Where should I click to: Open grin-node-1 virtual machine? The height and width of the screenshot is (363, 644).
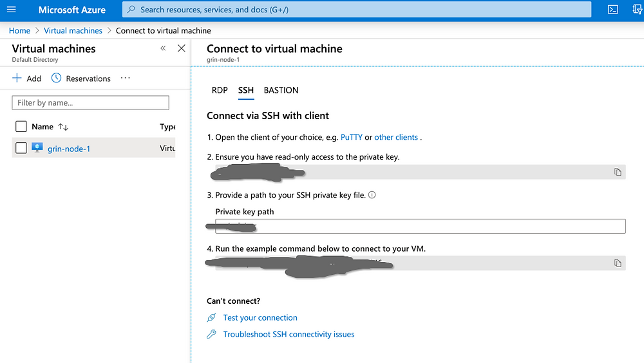point(69,149)
